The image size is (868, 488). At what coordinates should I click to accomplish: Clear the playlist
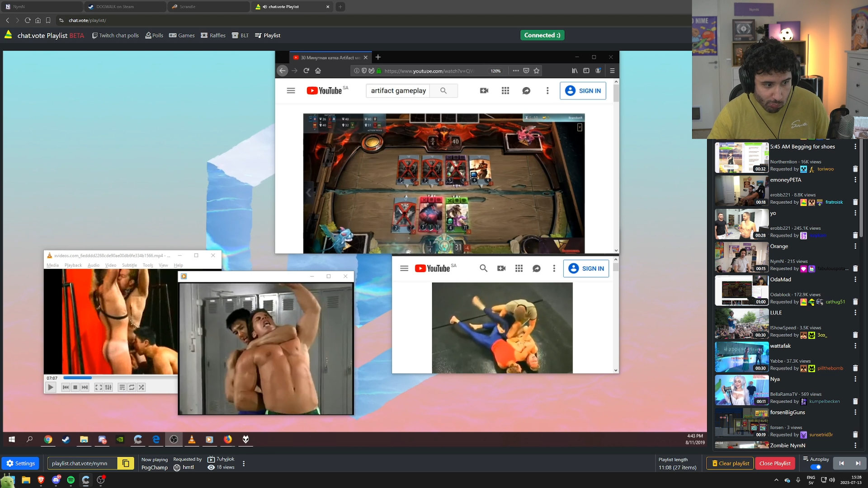pos(730,463)
